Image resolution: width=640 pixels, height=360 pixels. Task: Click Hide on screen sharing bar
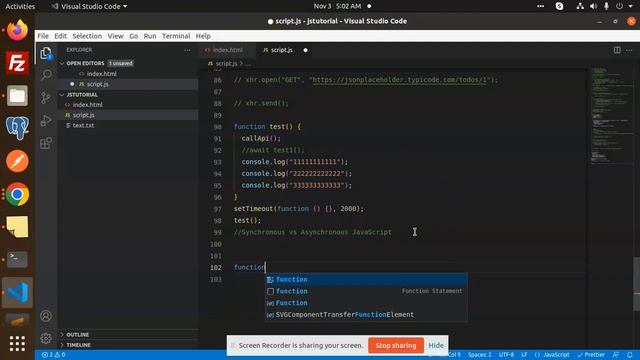point(436,345)
